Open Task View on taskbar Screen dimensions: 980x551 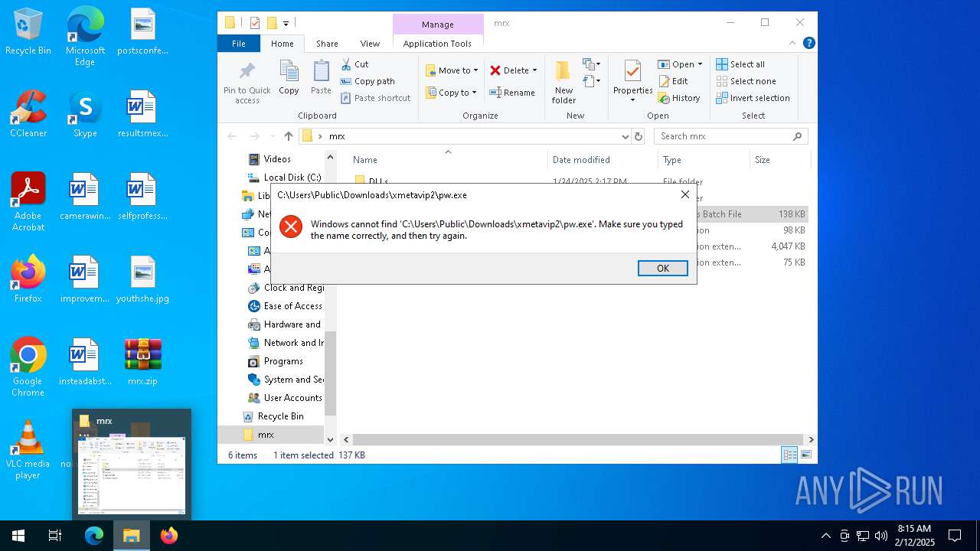point(55,536)
